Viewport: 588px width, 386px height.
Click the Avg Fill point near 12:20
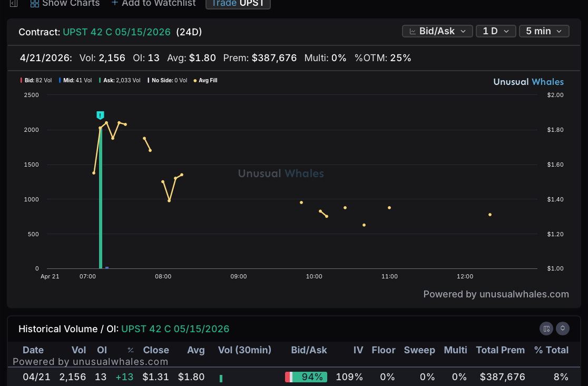pyautogui.click(x=490, y=215)
